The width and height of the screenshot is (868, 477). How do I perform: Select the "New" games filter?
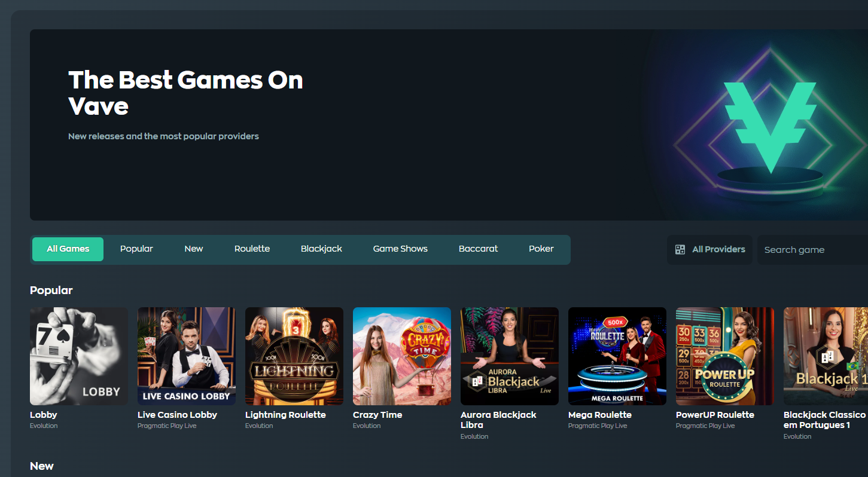(194, 249)
